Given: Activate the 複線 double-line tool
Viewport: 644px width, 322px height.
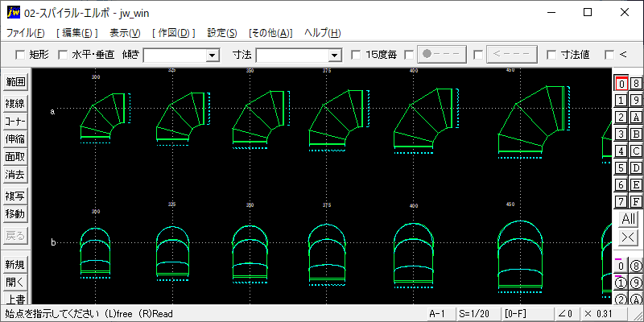Looking at the screenshot, I should pos(15,104).
